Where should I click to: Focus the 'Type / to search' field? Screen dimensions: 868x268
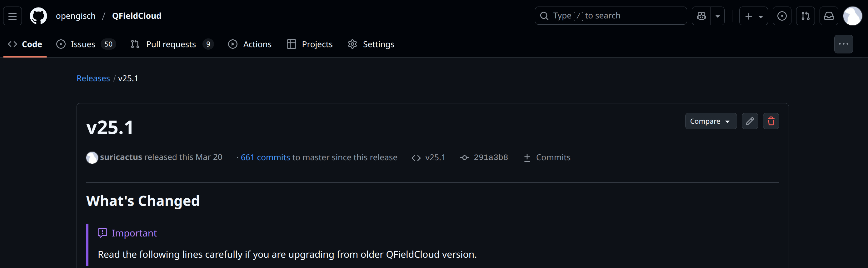click(x=611, y=16)
